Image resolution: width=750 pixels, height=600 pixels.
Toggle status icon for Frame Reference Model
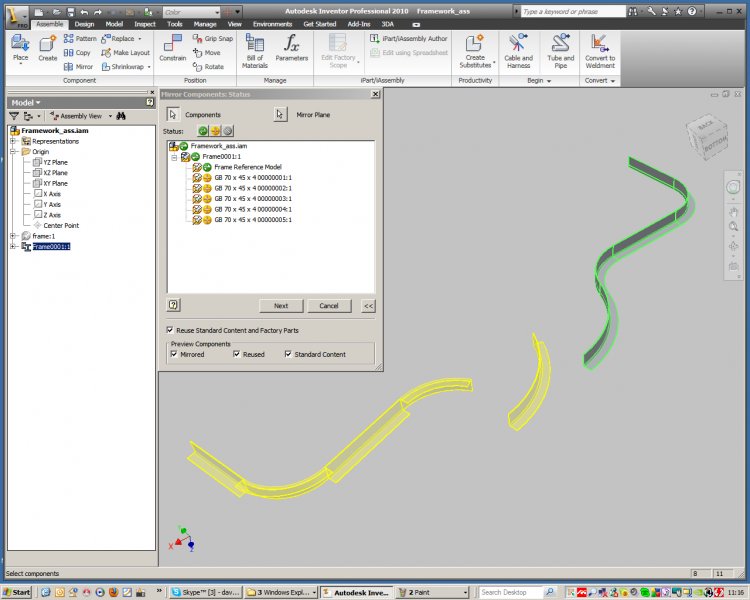click(207, 167)
